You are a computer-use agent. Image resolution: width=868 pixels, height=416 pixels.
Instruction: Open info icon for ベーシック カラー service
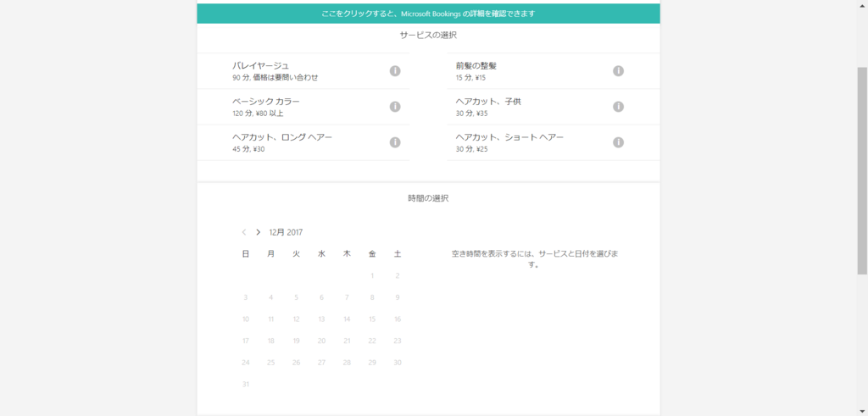tap(395, 107)
